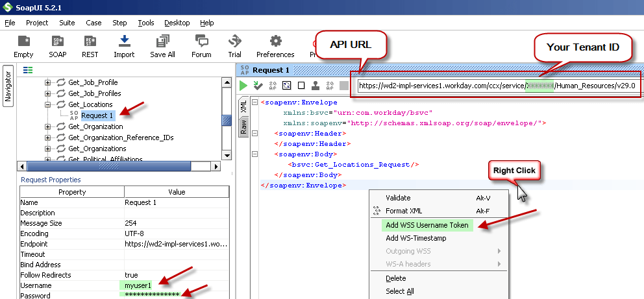Image resolution: width=644 pixels, height=299 pixels.
Task: Choose Format XML from context menu
Action: [x=439, y=211]
